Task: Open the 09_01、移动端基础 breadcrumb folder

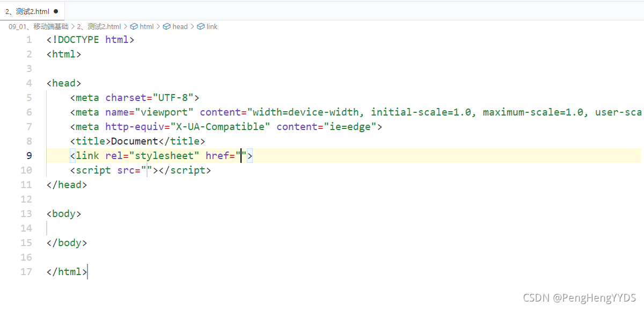Action: [x=39, y=26]
